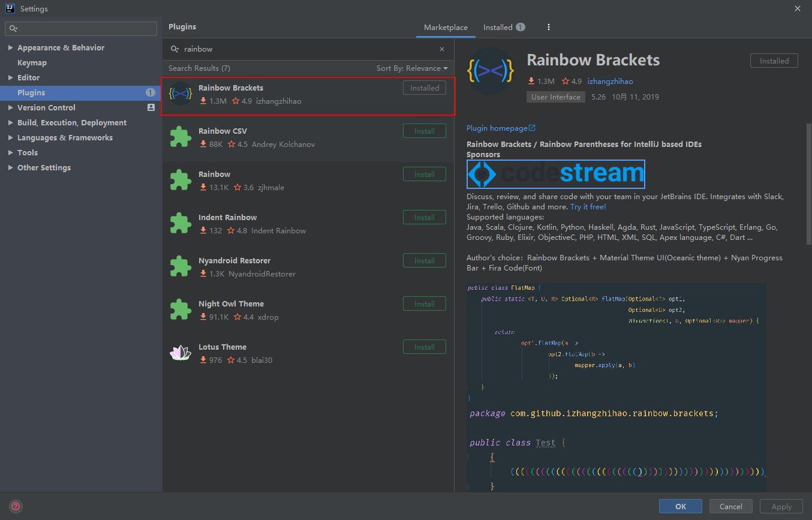Click the Version Control project-level icon
812x520 pixels.
(151, 107)
